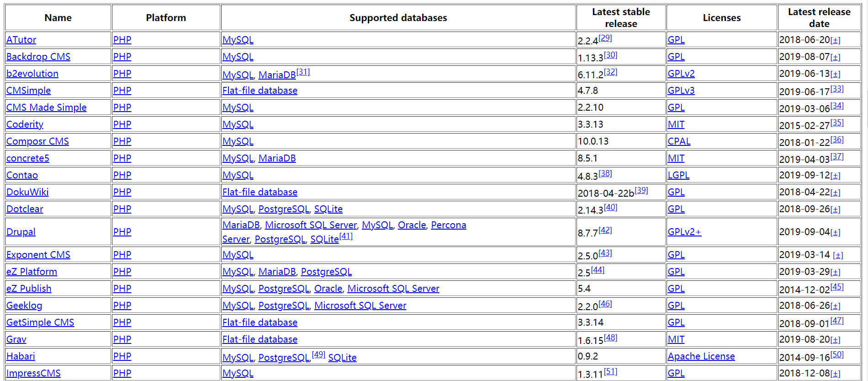
Task: Open citation [33] beside CMSimple date
Action: tap(837, 89)
